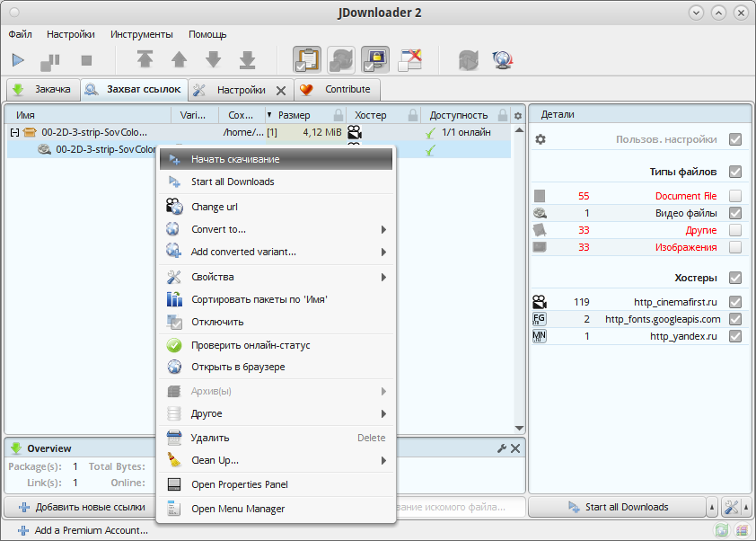Click the reconnect globe toolbar icon

pos(503,60)
